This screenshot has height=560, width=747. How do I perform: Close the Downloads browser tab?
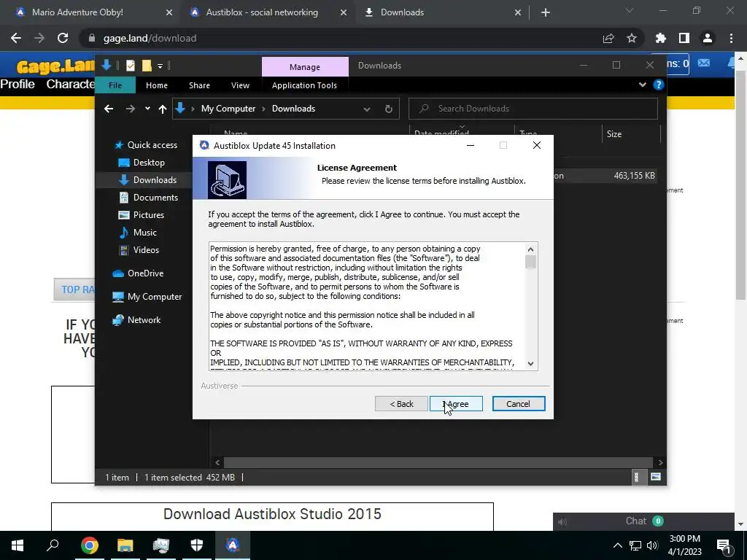[518, 12]
